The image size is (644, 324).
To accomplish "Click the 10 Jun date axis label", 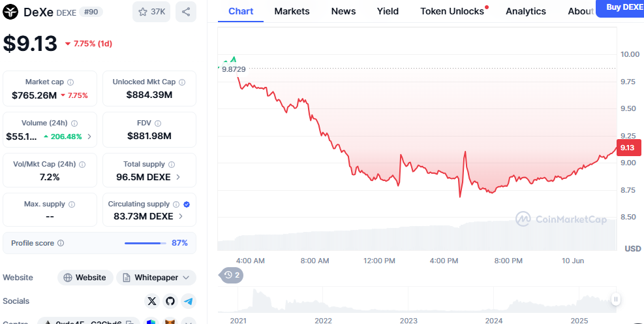I will (x=572, y=261).
